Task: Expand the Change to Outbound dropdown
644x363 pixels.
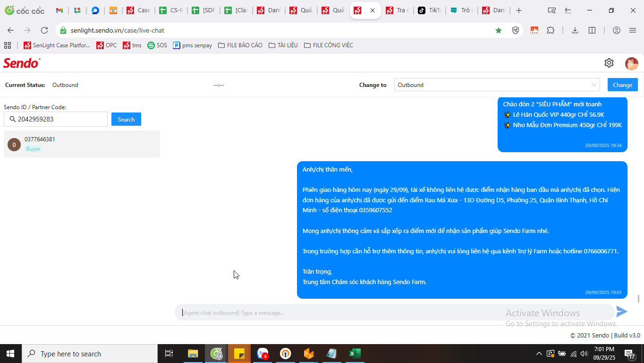Action: coord(497,85)
